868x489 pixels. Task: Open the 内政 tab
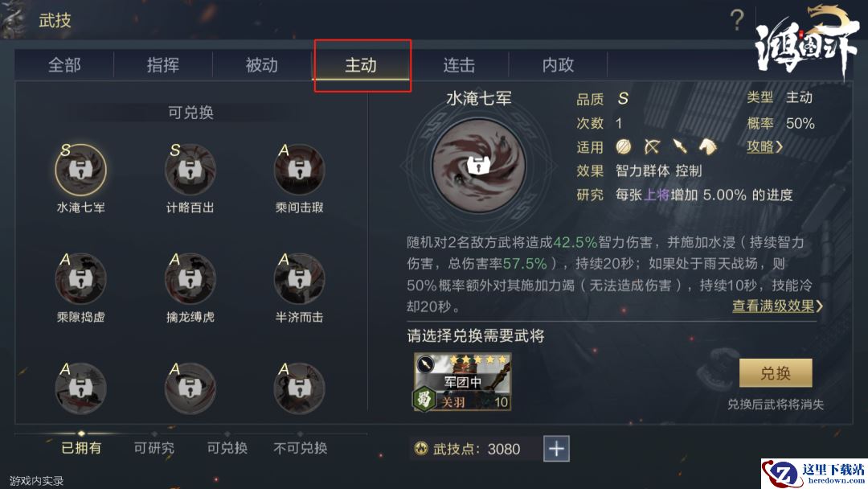click(558, 65)
